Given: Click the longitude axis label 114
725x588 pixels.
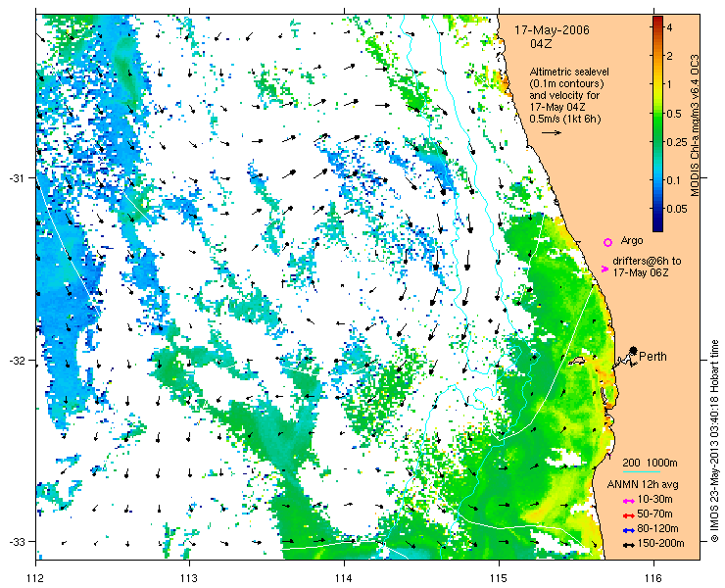Looking at the screenshot, I should point(344,578).
